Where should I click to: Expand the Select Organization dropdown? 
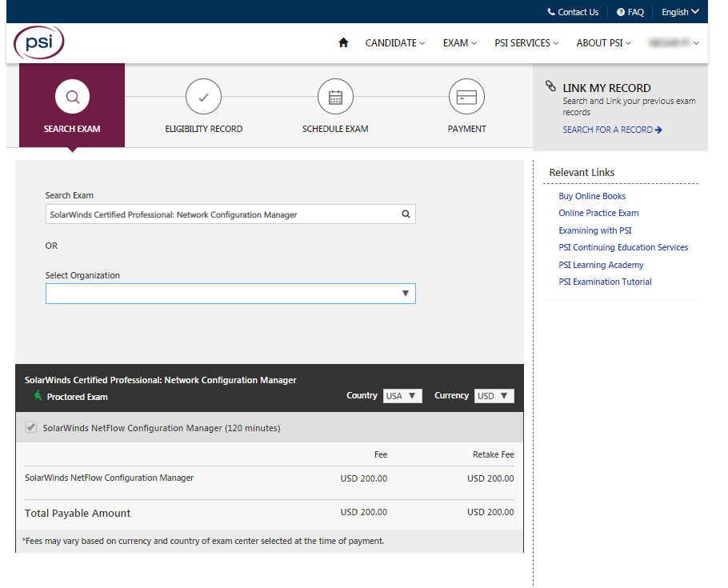230,294
